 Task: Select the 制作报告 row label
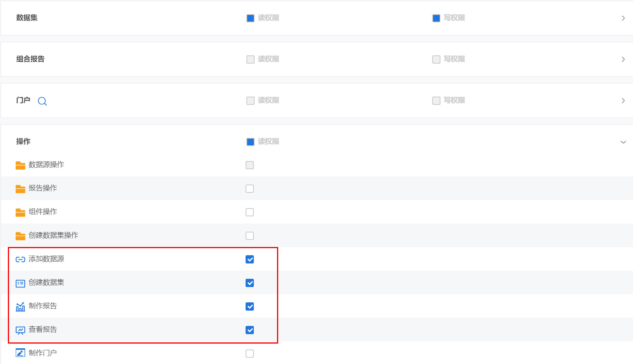(x=43, y=306)
